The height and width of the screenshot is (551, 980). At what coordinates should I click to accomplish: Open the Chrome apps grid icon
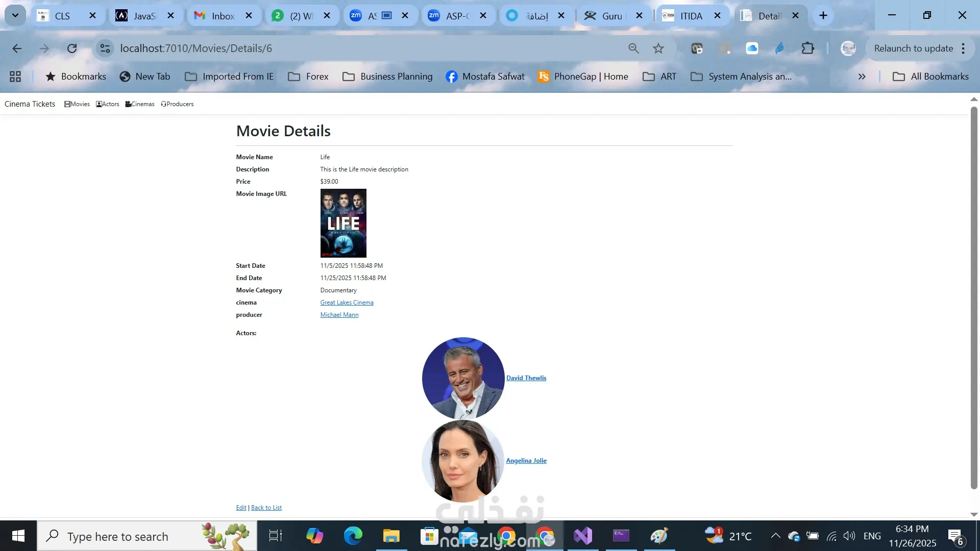[x=15, y=77]
